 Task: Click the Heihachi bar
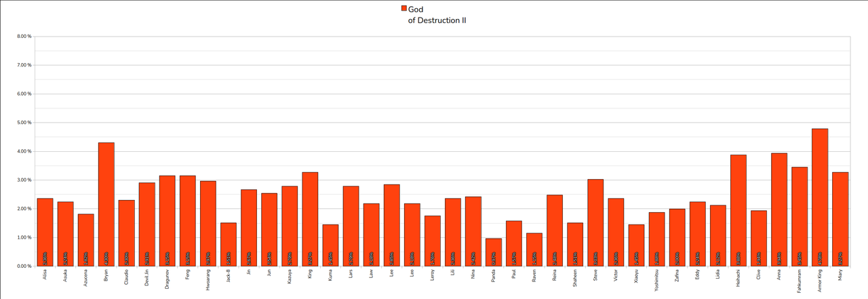tap(738, 211)
